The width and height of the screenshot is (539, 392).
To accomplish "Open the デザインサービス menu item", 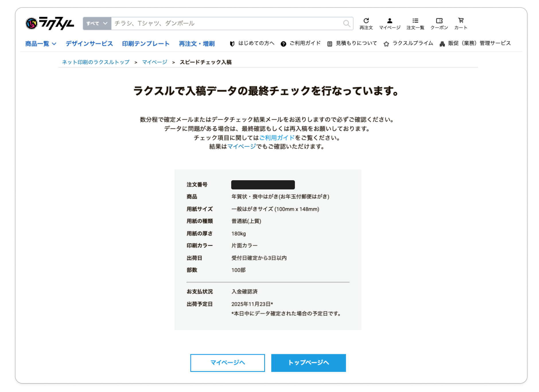I will 89,44.
